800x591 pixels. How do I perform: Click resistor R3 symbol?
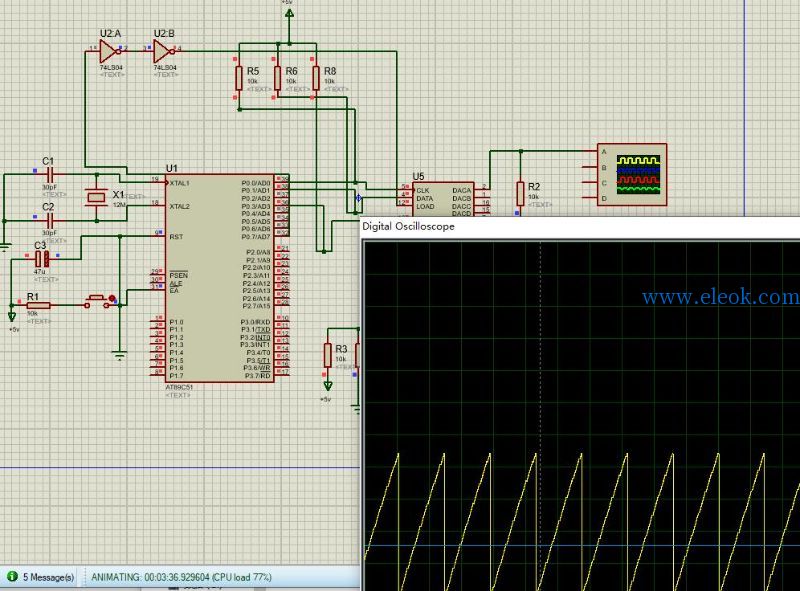coord(328,355)
